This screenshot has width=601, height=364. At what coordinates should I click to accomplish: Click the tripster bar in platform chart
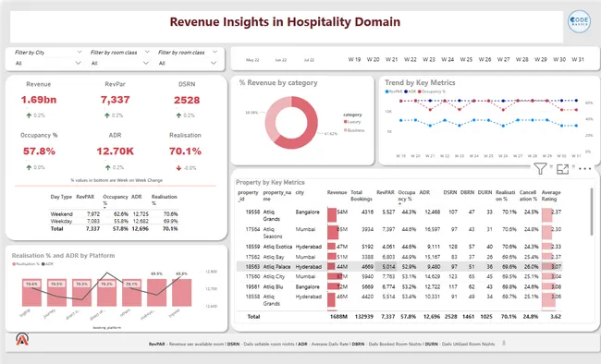click(181, 292)
